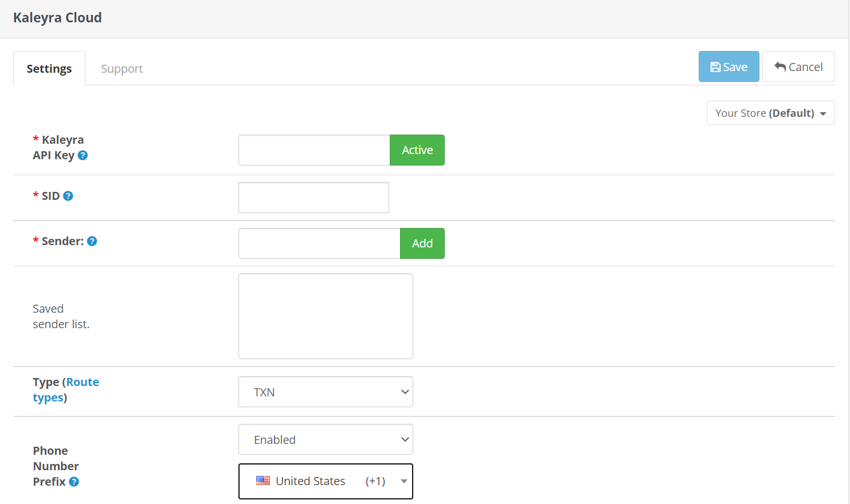The height and width of the screenshot is (504, 850).
Task: Open the Enabled prefix status dropdown
Action: (326, 439)
